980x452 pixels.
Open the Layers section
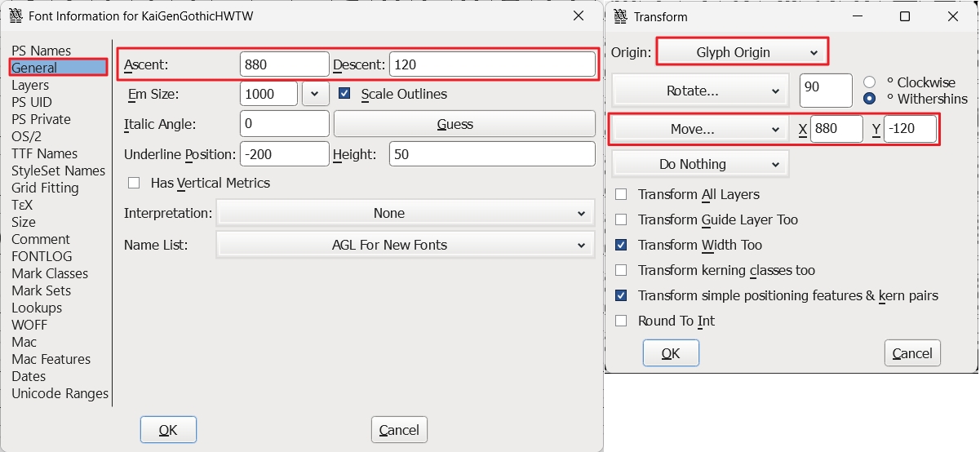pyautogui.click(x=30, y=85)
